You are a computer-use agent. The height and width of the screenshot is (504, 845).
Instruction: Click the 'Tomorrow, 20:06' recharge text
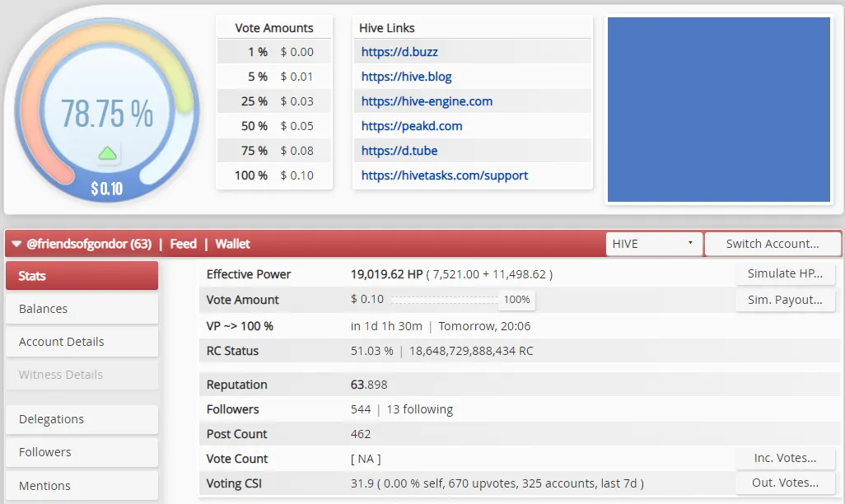click(484, 327)
